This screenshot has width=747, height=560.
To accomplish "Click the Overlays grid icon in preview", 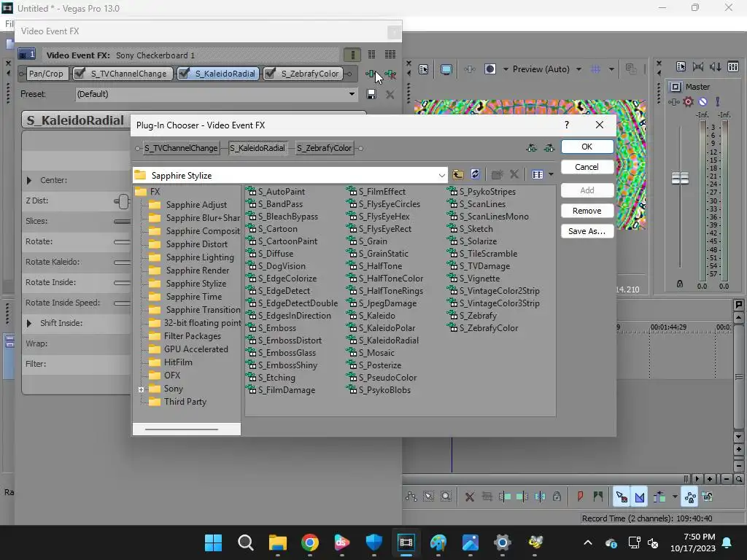I will click(x=595, y=69).
